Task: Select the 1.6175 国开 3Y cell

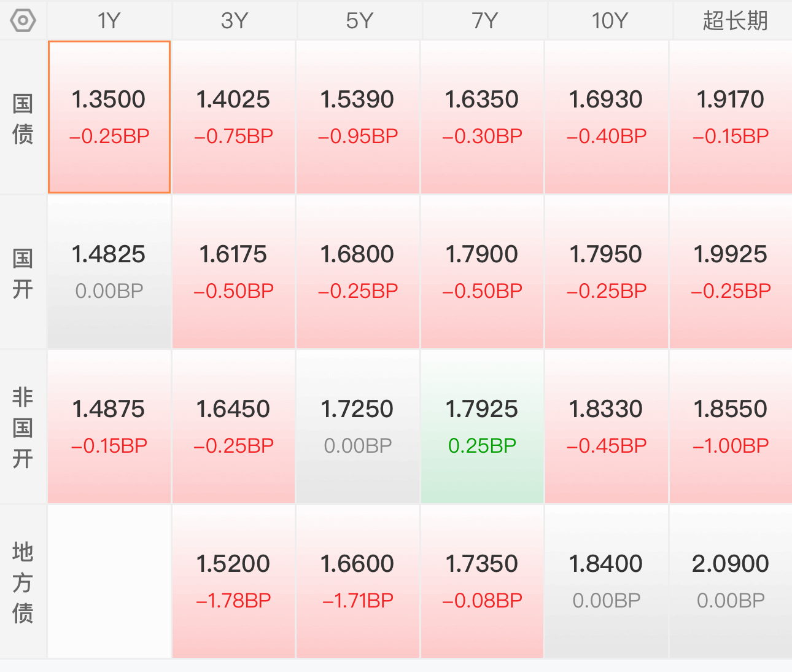Action: [x=233, y=272]
